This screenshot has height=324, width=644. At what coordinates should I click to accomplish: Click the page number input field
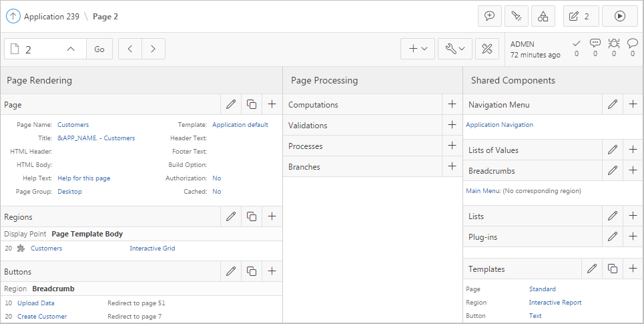click(x=40, y=49)
